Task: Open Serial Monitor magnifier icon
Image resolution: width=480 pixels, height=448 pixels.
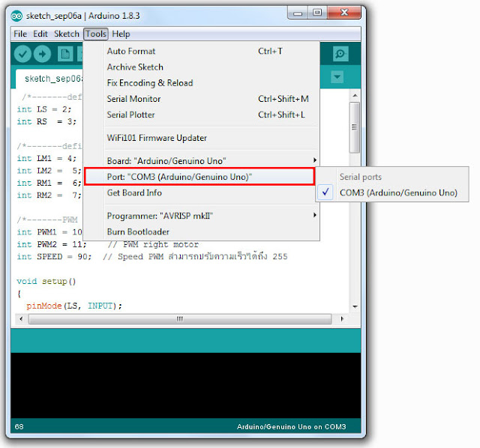Action: click(340, 54)
